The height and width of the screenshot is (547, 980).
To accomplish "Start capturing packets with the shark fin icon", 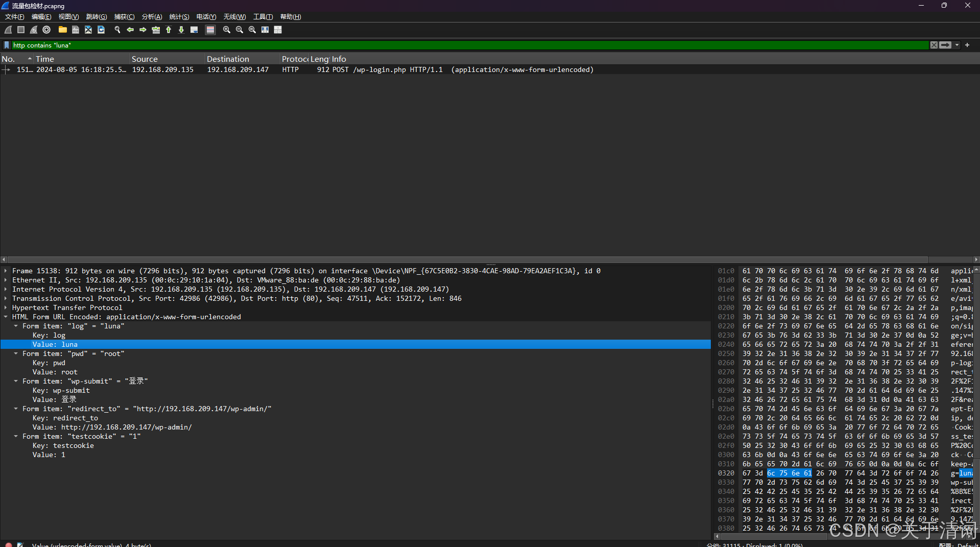I will (8, 30).
